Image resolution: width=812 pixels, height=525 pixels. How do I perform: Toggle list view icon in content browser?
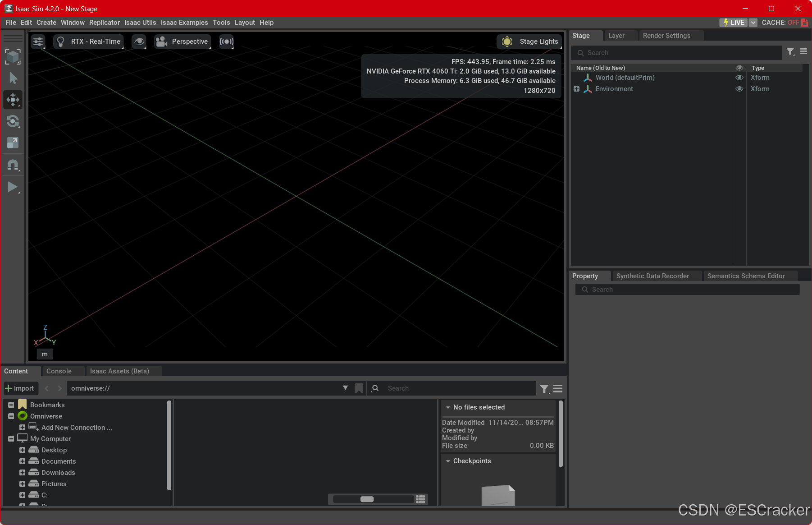tap(420, 499)
